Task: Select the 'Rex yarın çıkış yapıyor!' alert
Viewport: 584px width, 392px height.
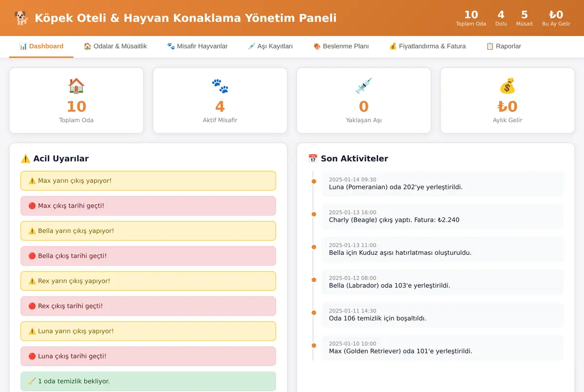Action: [x=148, y=281]
